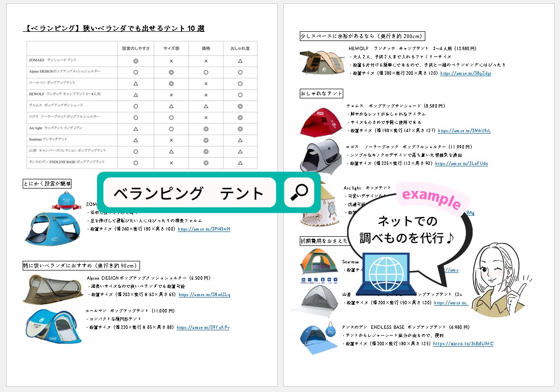Image resolution: width=560 pixels, height=392 pixels.
Task: Click the Alpine DESIGN product name with 6,500円
Action: [149, 278]
